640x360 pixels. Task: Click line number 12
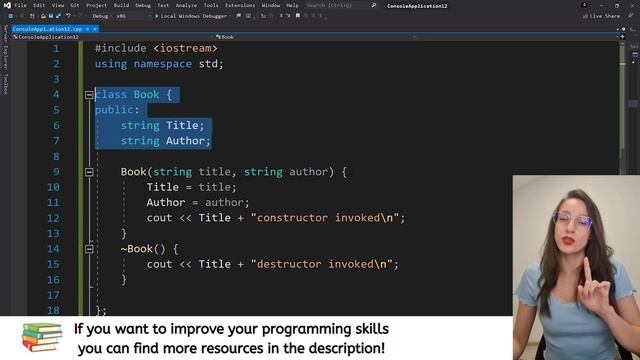pos(53,218)
